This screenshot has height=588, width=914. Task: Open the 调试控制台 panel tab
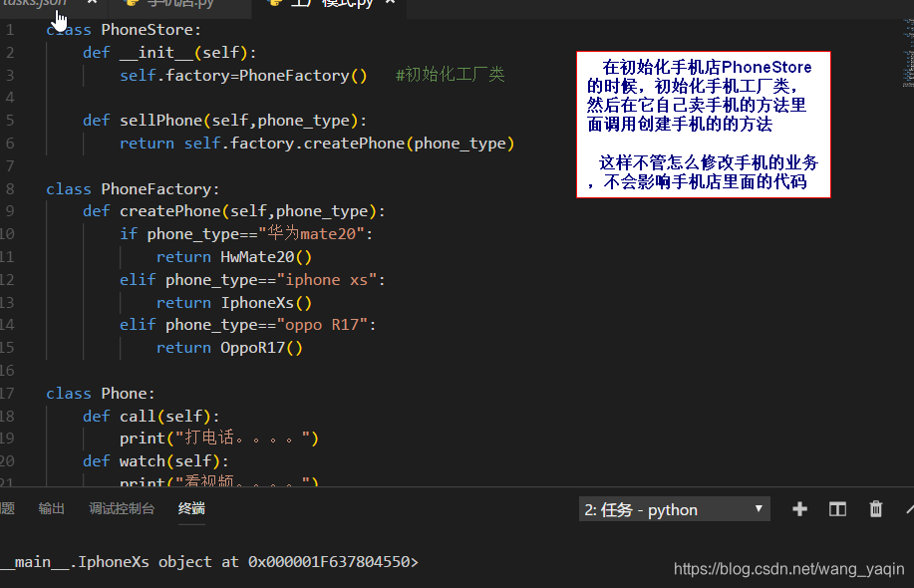122,508
